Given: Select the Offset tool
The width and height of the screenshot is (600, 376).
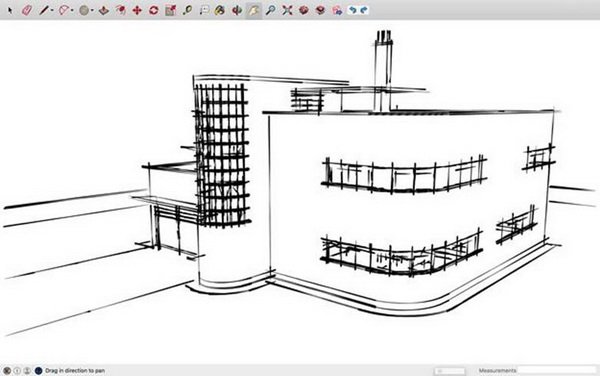Looking at the screenshot, I should click(121, 10).
